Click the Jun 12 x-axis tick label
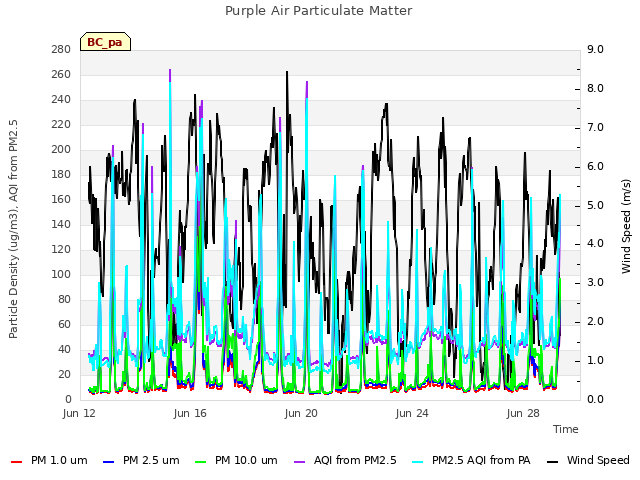This screenshot has width=640, height=480. point(79,413)
